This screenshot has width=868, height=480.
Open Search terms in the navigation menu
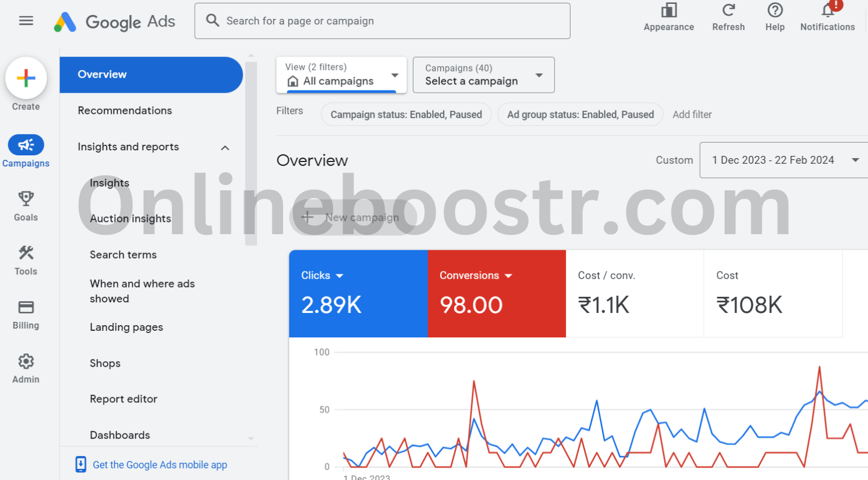click(x=123, y=255)
